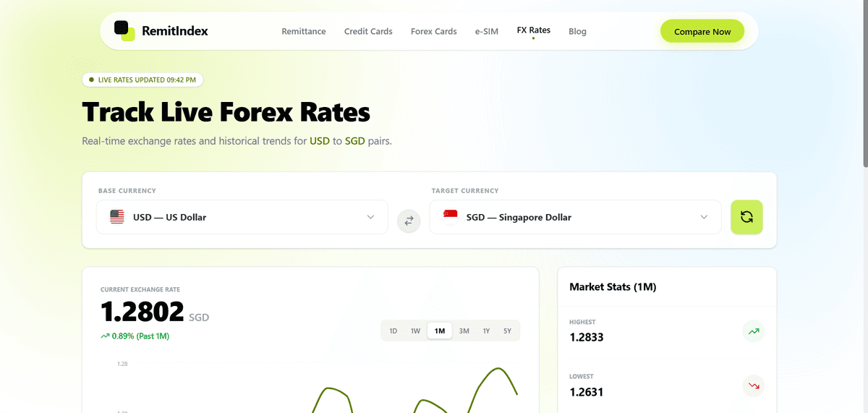
Task: Open the e-SIM section
Action: (x=487, y=31)
